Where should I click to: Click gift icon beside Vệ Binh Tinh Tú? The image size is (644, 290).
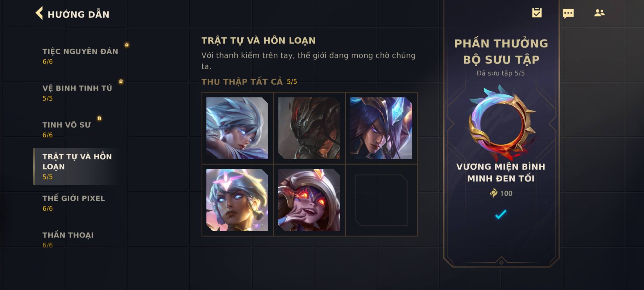point(121,81)
